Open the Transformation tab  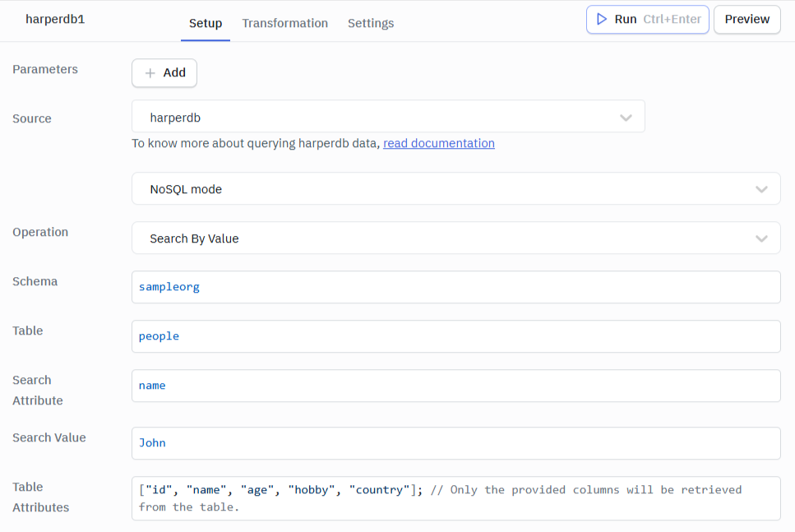pos(285,23)
